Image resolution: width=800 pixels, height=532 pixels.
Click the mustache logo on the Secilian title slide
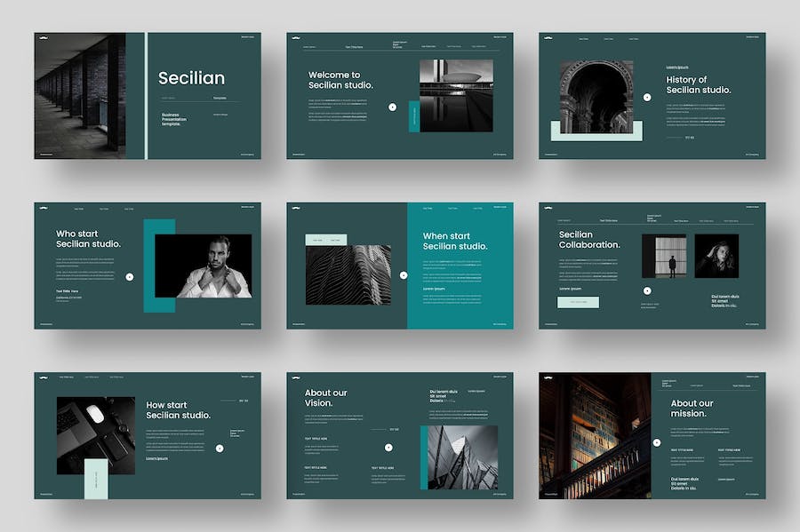click(44, 37)
